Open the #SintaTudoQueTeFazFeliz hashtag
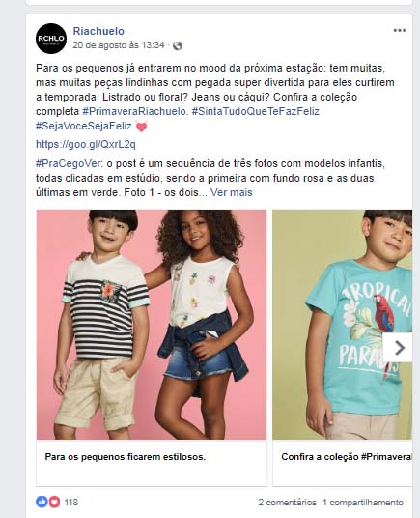The height and width of the screenshot is (518, 420). 256,112
